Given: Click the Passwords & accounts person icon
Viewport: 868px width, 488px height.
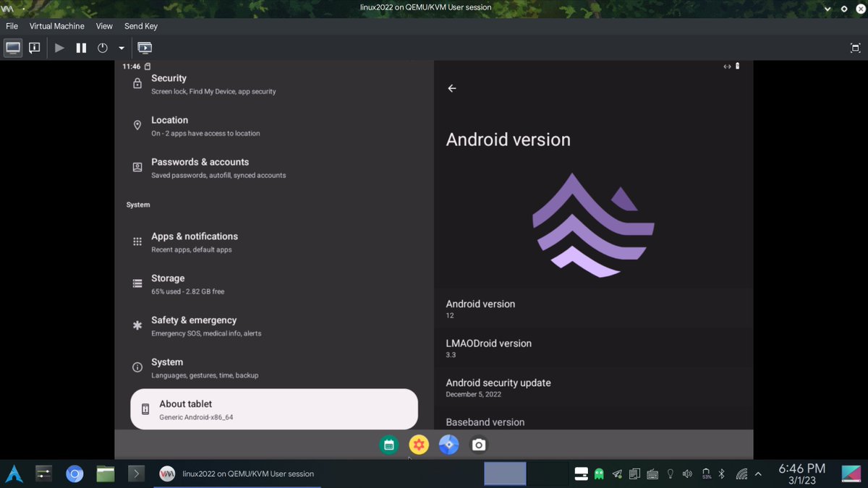Looking at the screenshot, I should tap(137, 168).
